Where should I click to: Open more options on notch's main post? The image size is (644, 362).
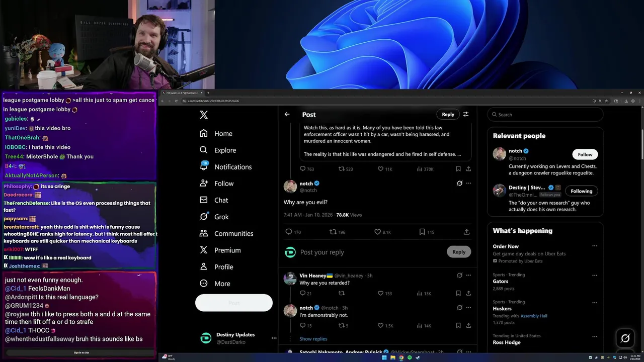pyautogui.click(x=468, y=184)
